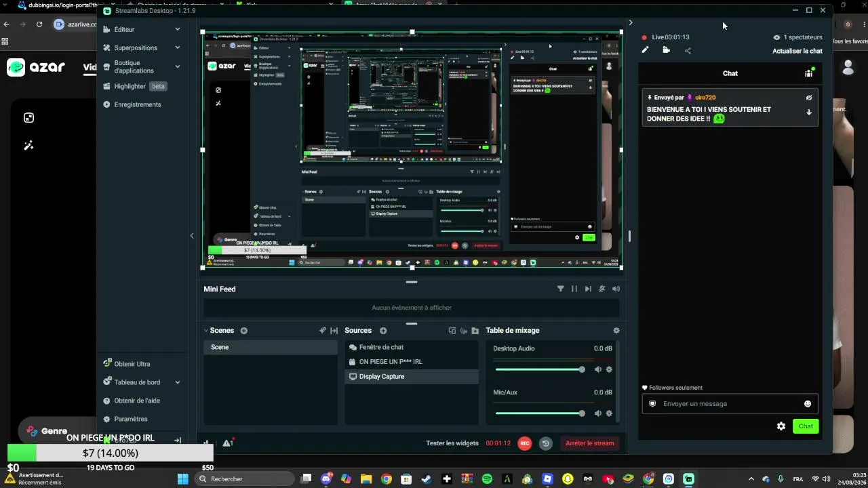
Task: Toggle Mini Feed alert volume speaker icon
Action: pyautogui.click(x=616, y=289)
